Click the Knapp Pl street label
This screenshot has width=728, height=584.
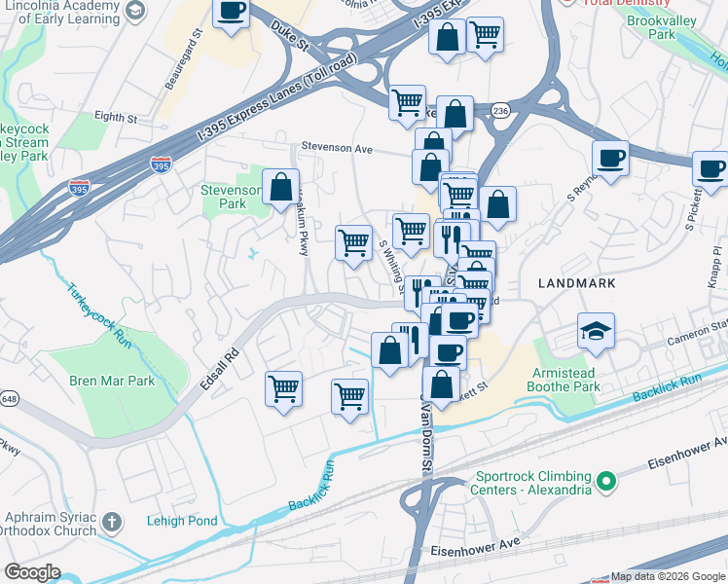[715, 267]
